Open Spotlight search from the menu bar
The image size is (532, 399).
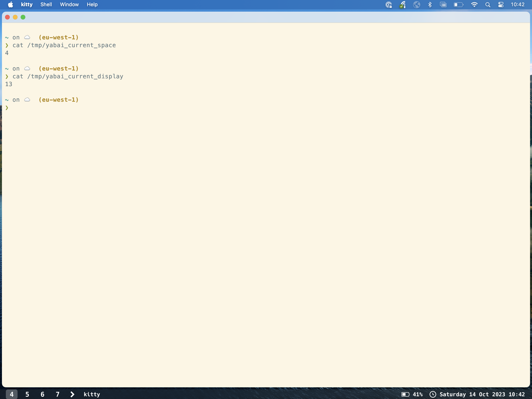[x=488, y=4]
